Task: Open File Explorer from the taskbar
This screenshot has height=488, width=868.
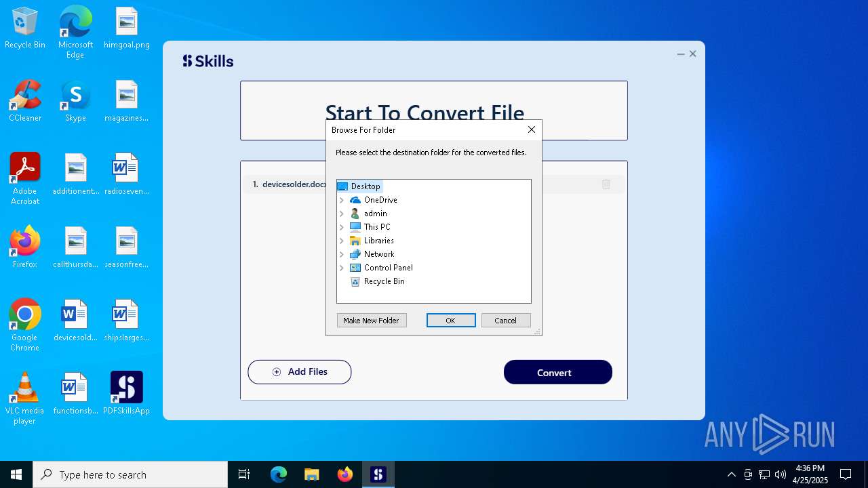Action: (311, 474)
